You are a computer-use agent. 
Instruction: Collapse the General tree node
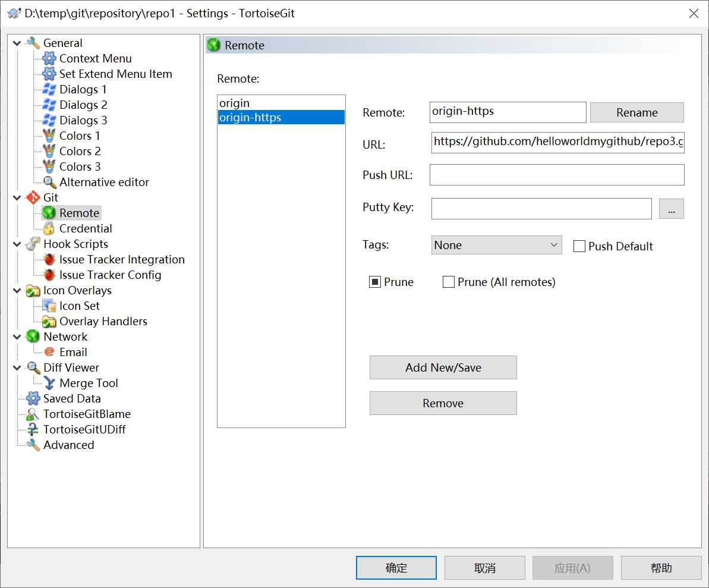pyautogui.click(x=17, y=43)
